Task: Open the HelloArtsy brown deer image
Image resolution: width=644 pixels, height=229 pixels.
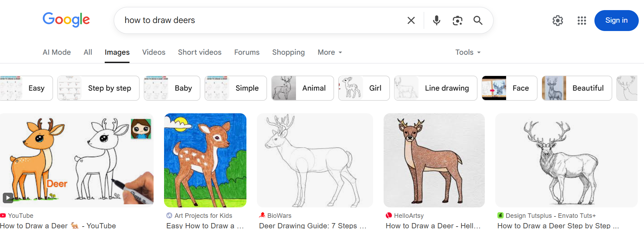Action: click(434, 160)
